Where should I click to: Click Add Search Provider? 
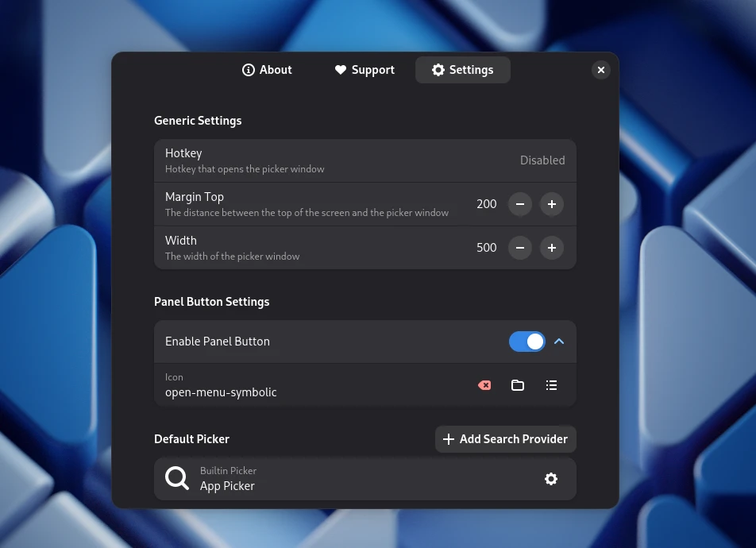pos(505,439)
